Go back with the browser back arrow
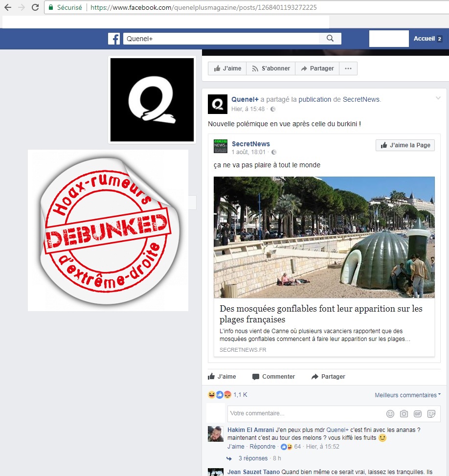The height and width of the screenshot is (476, 449). pyautogui.click(x=8, y=7)
